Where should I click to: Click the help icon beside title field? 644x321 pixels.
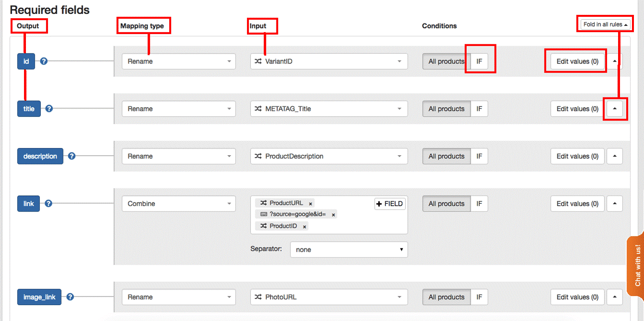coord(49,109)
